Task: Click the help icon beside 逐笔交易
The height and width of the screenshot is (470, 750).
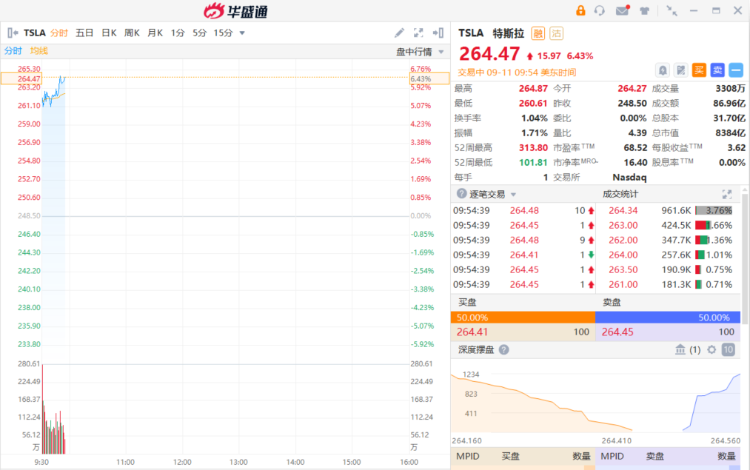Action: click(x=461, y=194)
